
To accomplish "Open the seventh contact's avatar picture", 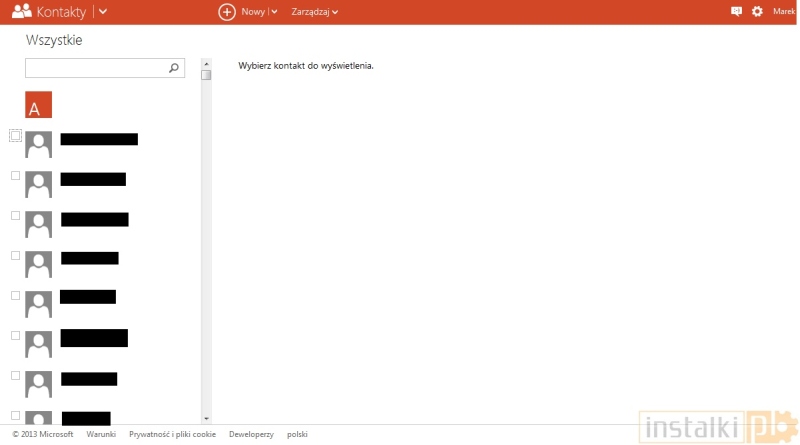I will (38, 384).
